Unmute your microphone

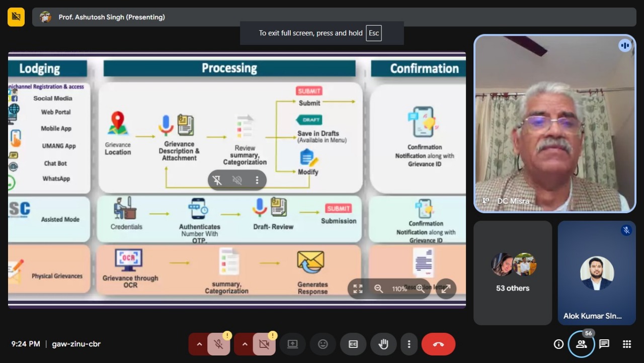coord(218,344)
